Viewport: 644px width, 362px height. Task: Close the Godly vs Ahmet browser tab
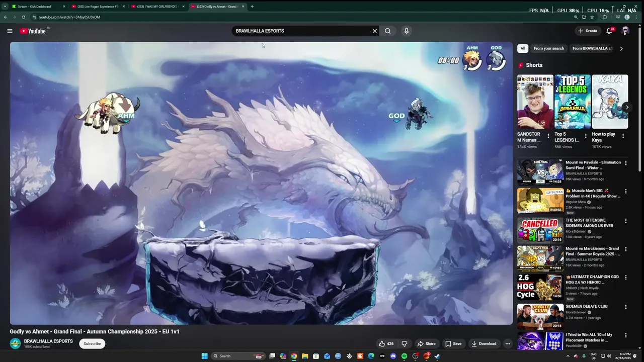point(243,7)
